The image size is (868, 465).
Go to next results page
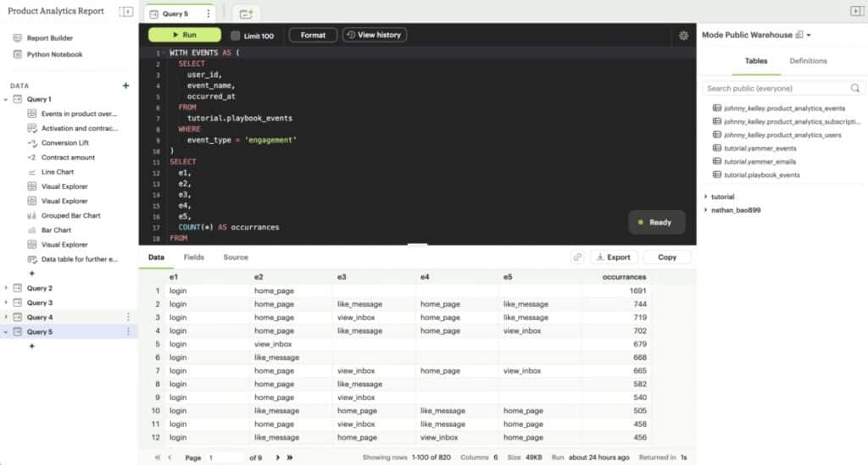tap(277, 458)
